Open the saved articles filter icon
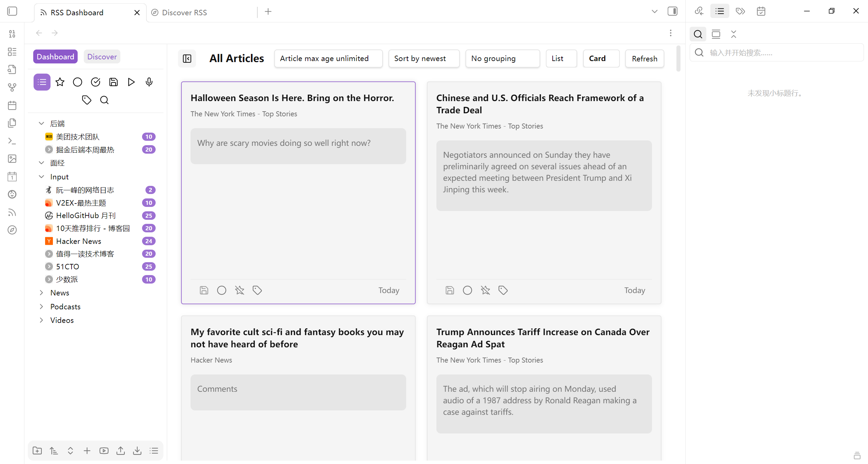868x464 pixels. pos(113,82)
